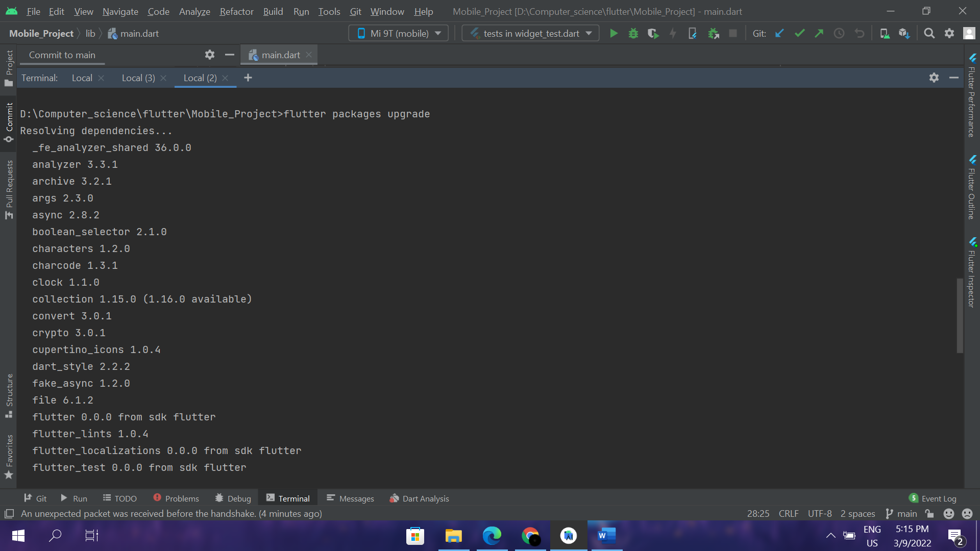This screenshot has width=980, height=551.
Task: Switch to Local (3) terminal tab
Action: pyautogui.click(x=138, y=78)
